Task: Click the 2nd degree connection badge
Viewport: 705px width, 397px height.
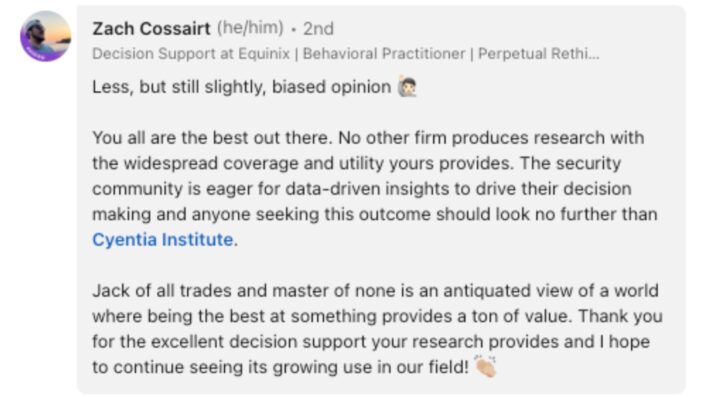Action: pos(318,29)
